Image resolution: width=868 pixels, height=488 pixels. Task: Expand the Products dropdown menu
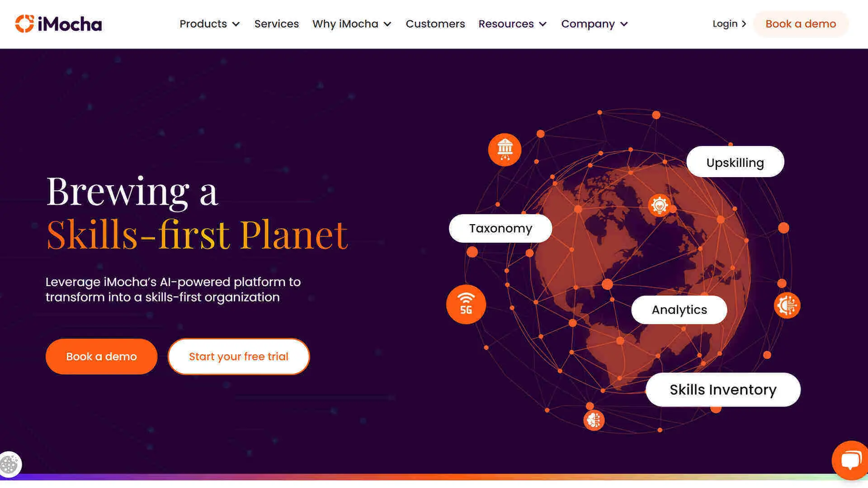pos(210,24)
